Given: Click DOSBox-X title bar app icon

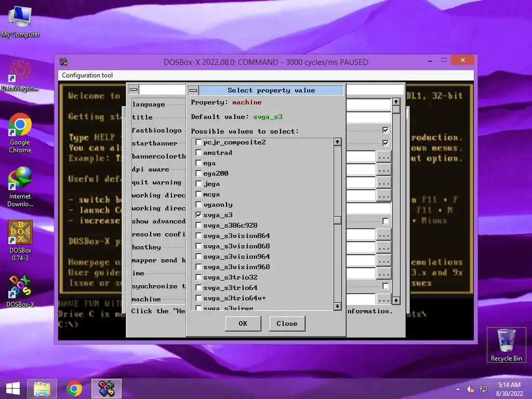Looking at the screenshot, I should coord(63,62).
